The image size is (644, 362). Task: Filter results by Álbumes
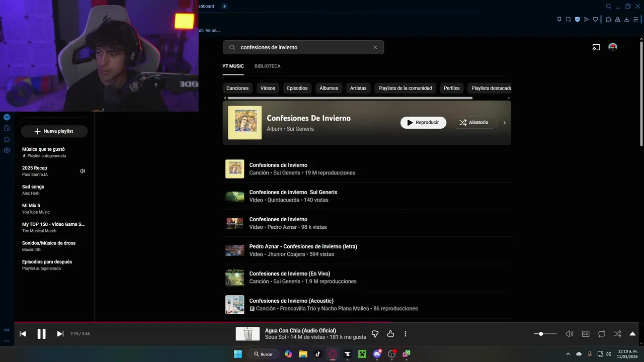tap(329, 88)
